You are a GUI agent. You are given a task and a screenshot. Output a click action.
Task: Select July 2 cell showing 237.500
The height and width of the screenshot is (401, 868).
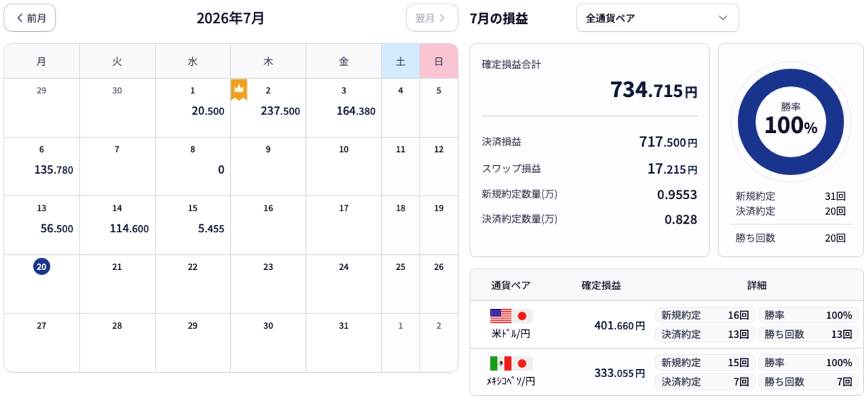point(268,108)
